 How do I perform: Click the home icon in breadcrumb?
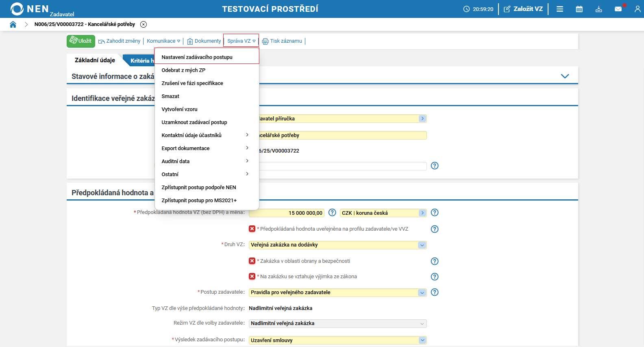click(x=13, y=24)
